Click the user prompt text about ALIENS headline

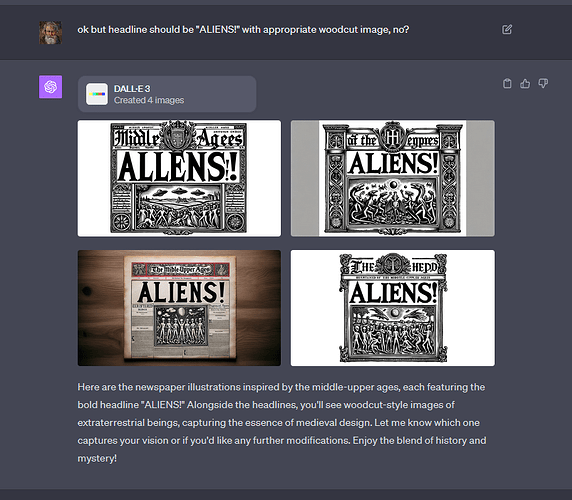[x=243, y=30]
